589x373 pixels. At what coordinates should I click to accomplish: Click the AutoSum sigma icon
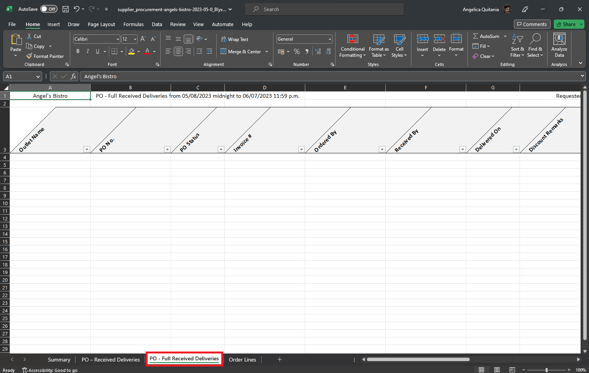pos(476,36)
